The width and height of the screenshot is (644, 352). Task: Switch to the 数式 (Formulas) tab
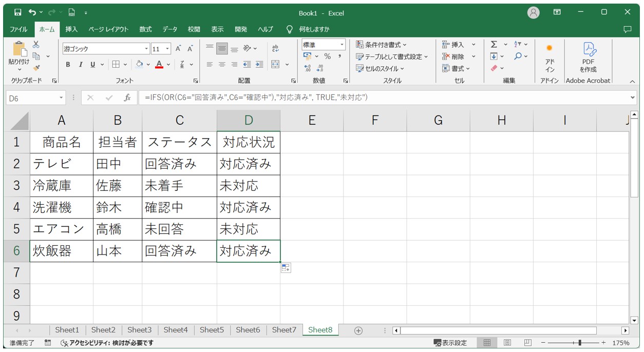146,29
